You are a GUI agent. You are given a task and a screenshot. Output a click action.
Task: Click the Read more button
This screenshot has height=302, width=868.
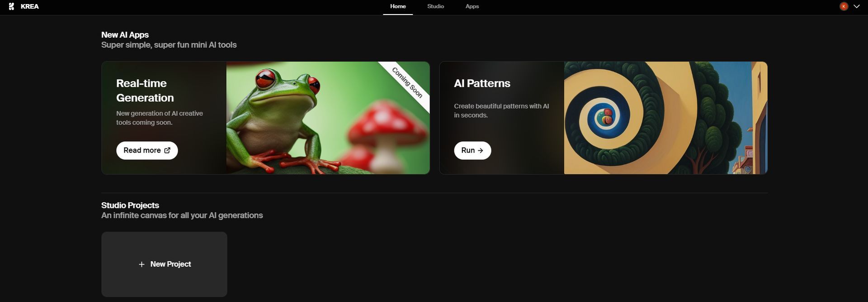coord(147,150)
